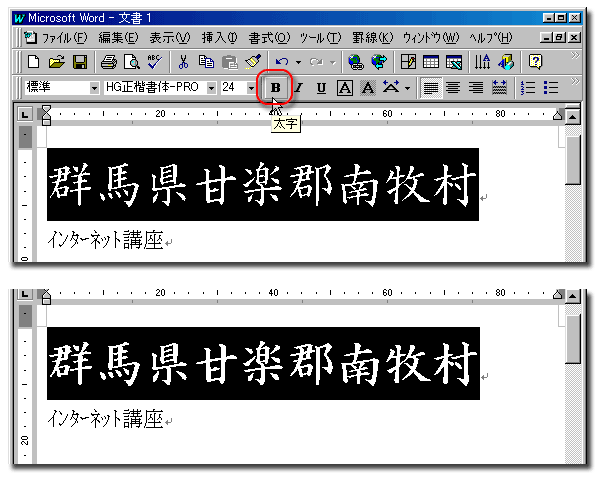
Task: Click vertical scrollbar thumb in upper window
Action: point(573,159)
